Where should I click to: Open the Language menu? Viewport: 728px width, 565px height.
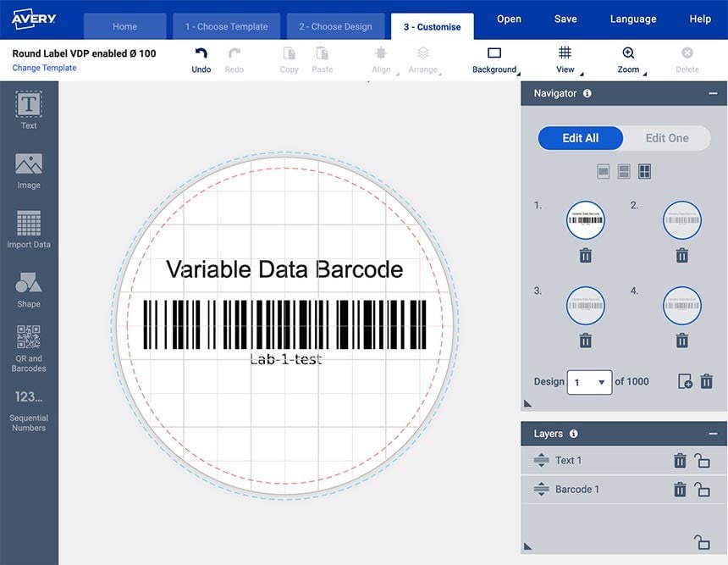tap(633, 19)
